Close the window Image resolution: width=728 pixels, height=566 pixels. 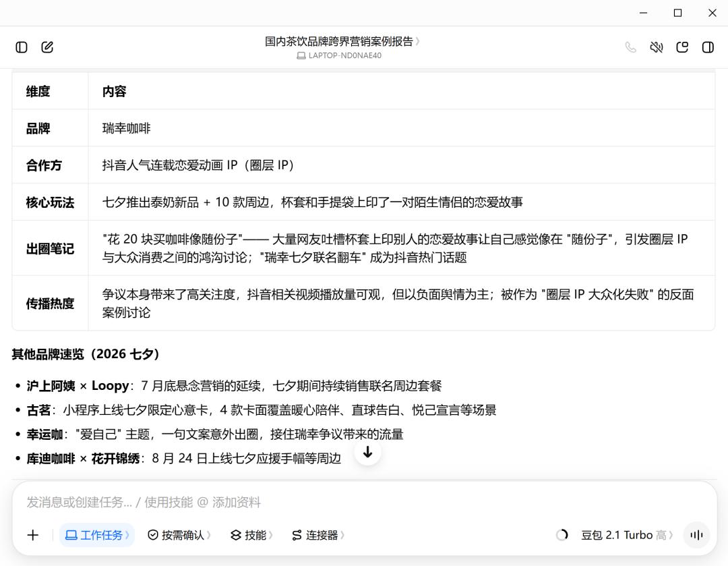pos(712,13)
